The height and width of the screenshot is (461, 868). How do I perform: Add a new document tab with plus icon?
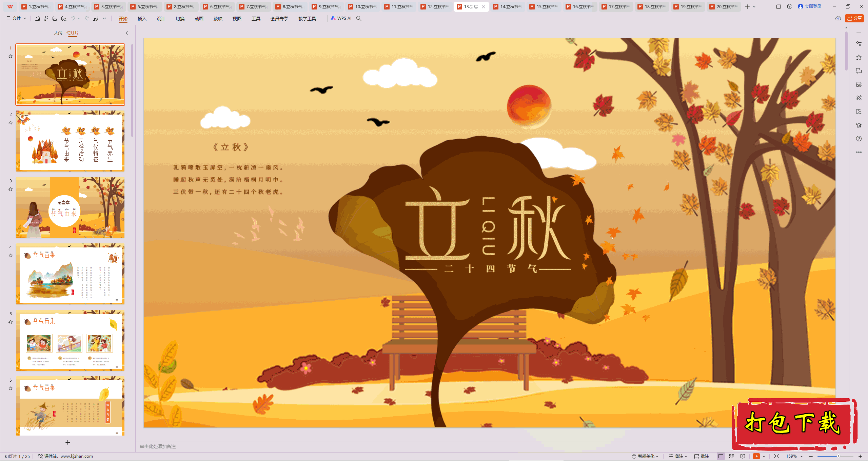[747, 6]
